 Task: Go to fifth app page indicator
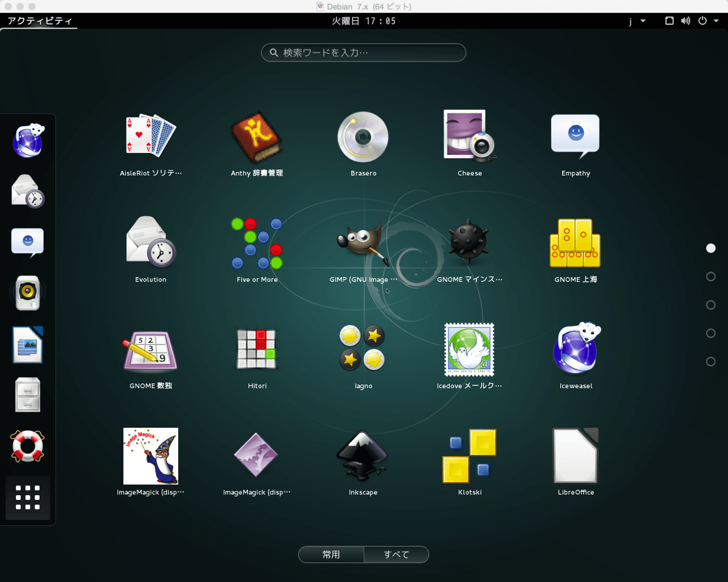click(711, 361)
